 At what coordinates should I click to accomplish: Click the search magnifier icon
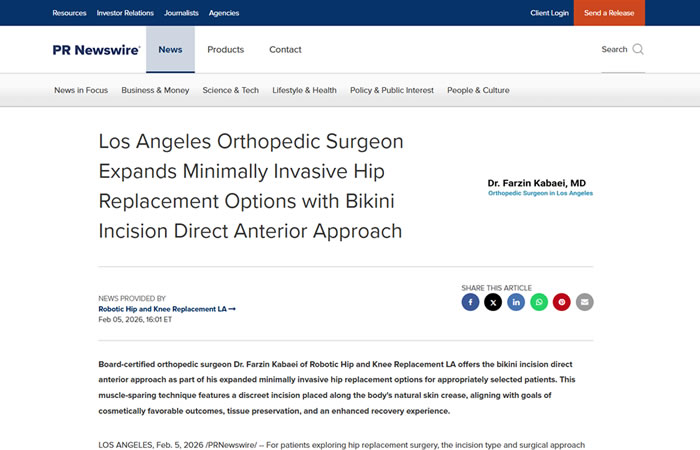click(x=638, y=49)
